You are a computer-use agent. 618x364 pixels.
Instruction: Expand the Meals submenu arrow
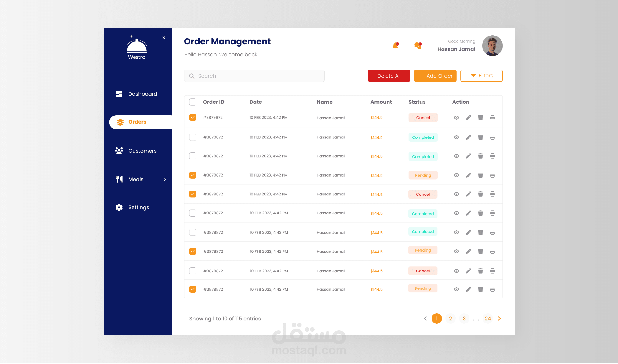(x=165, y=179)
